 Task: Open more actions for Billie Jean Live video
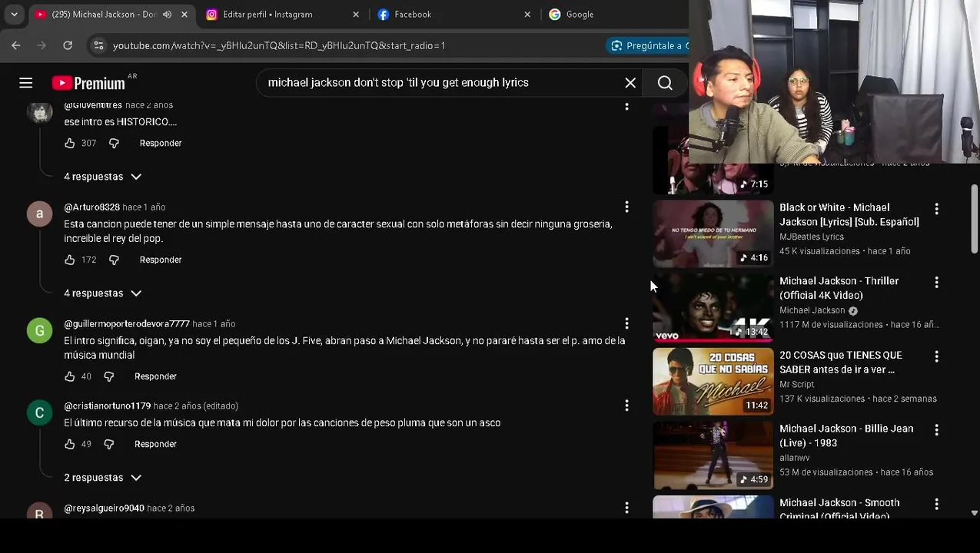pos(936,430)
